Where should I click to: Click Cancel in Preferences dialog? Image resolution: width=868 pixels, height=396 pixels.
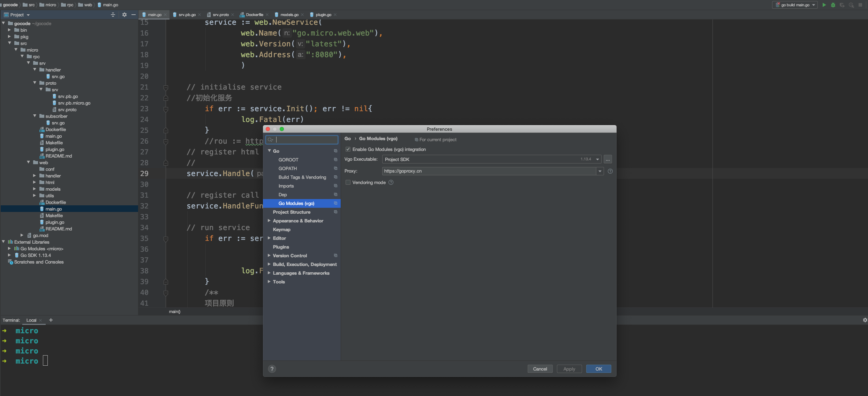pos(540,369)
